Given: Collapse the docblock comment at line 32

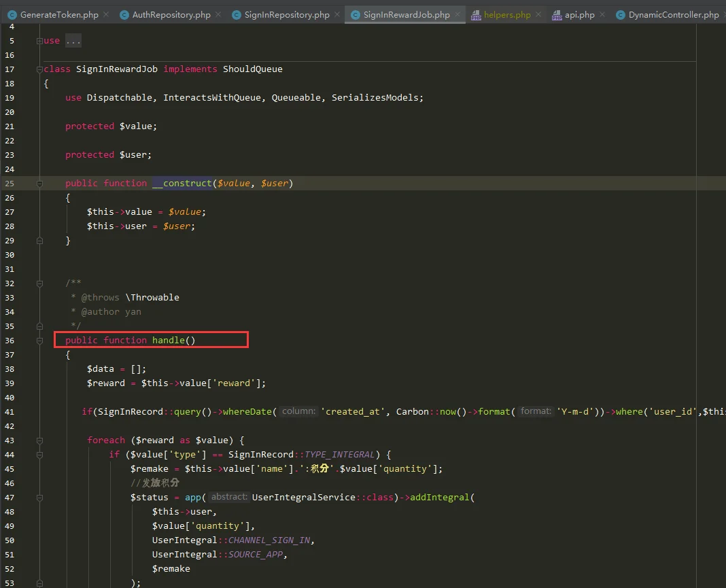Looking at the screenshot, I should [39, 283].
